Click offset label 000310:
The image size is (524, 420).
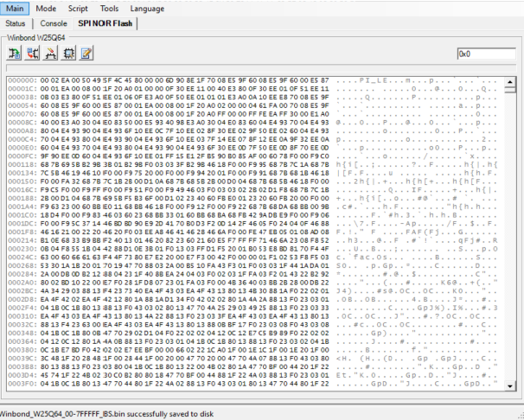point(22,316)
